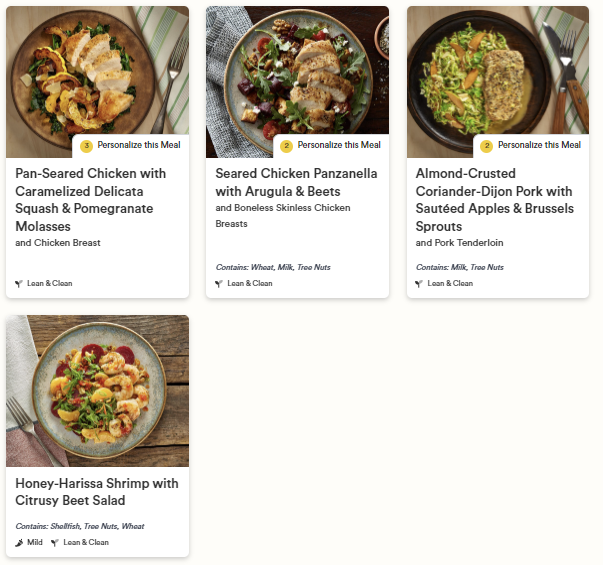Screen dimensions: 603x565
Task: Click the yellow 3 badge on Pan-Seared Chicken
Action: 86,146
